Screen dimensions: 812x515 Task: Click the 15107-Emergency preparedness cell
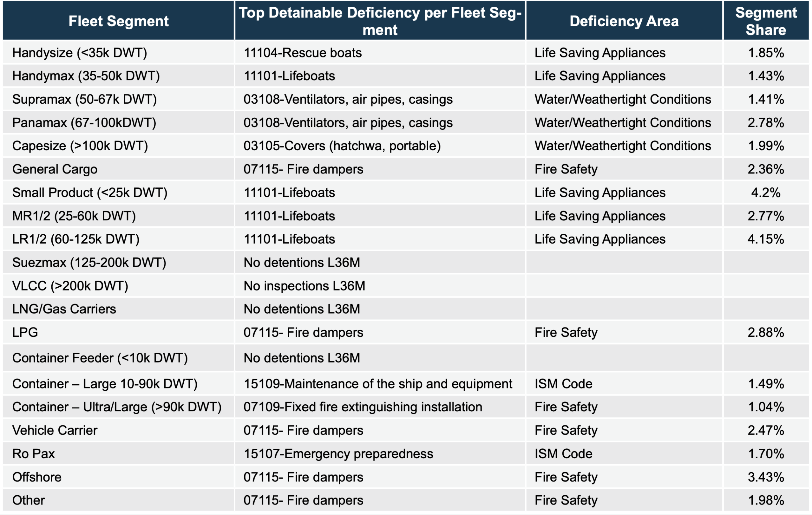coord(338,454)
